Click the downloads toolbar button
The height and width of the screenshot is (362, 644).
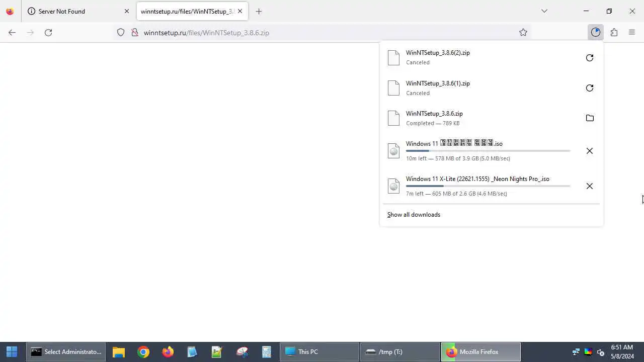pos(596,32)
